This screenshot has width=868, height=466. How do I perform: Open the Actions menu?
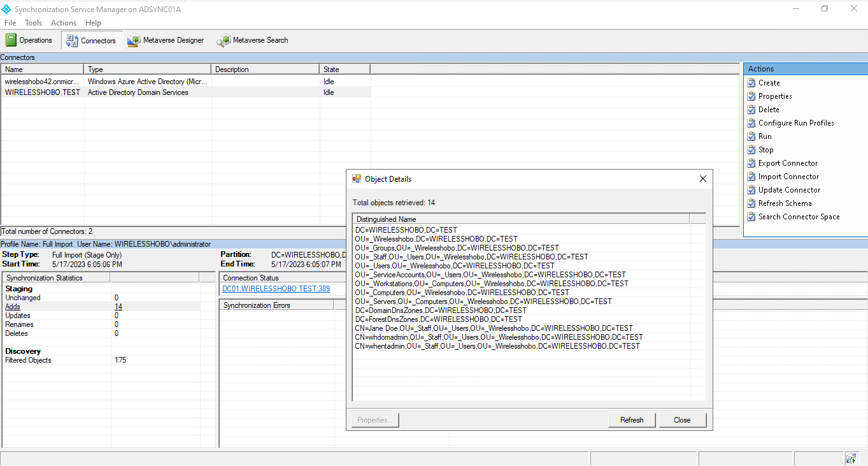tap(64, 23)
